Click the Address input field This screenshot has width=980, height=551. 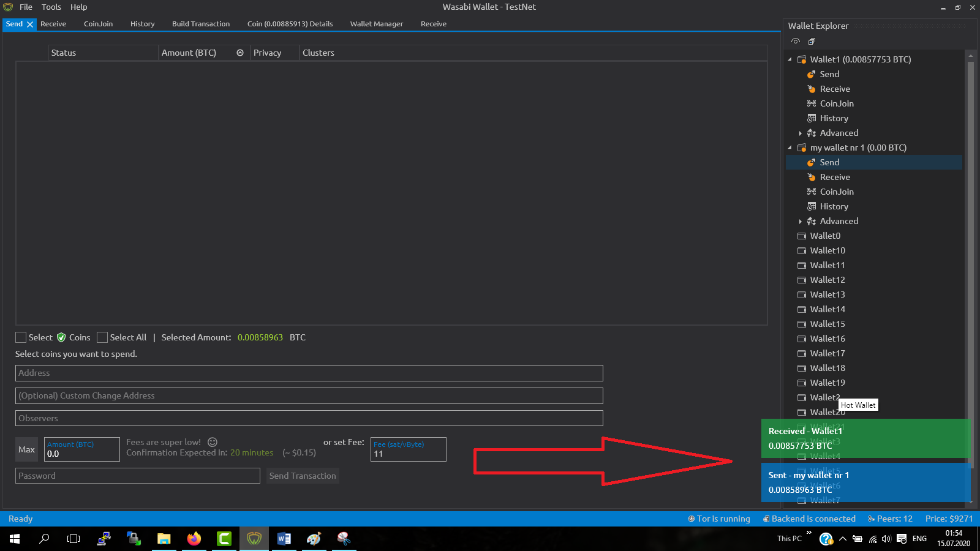click(x=309, y=373)
